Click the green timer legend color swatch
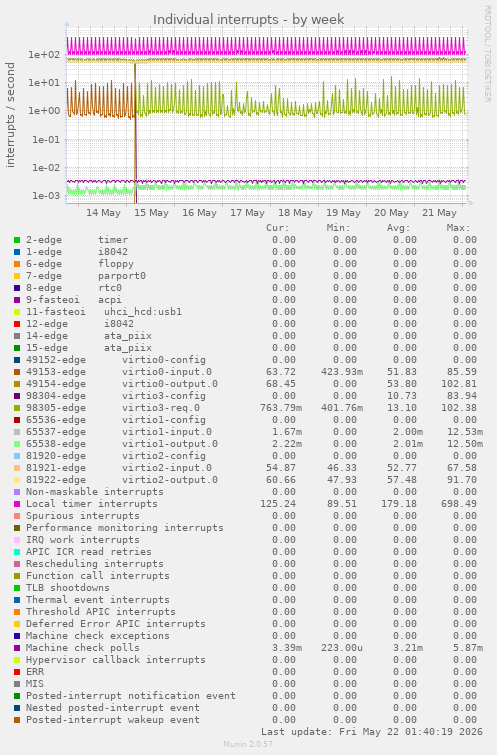The width and height of the screenshot is (497, 755). [17, 240]
